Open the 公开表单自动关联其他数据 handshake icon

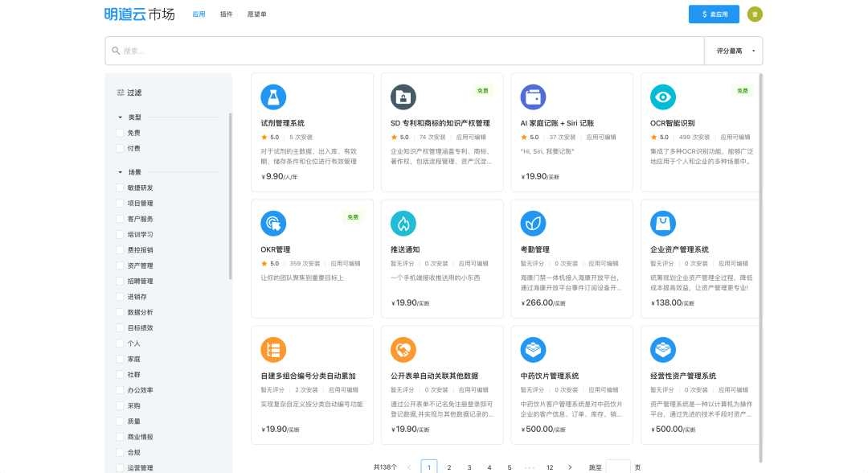click(x=403, y=349)
